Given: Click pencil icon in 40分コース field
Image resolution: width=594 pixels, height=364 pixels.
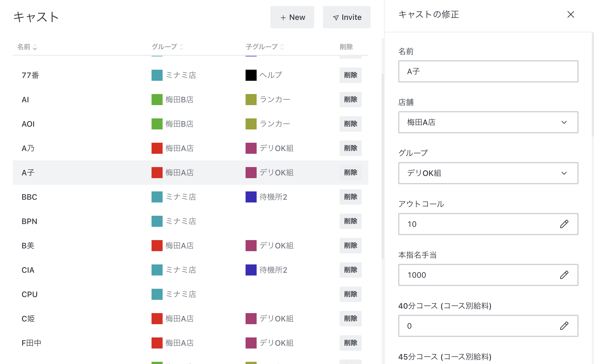Looking at the screenshot, I should point(564,326).
